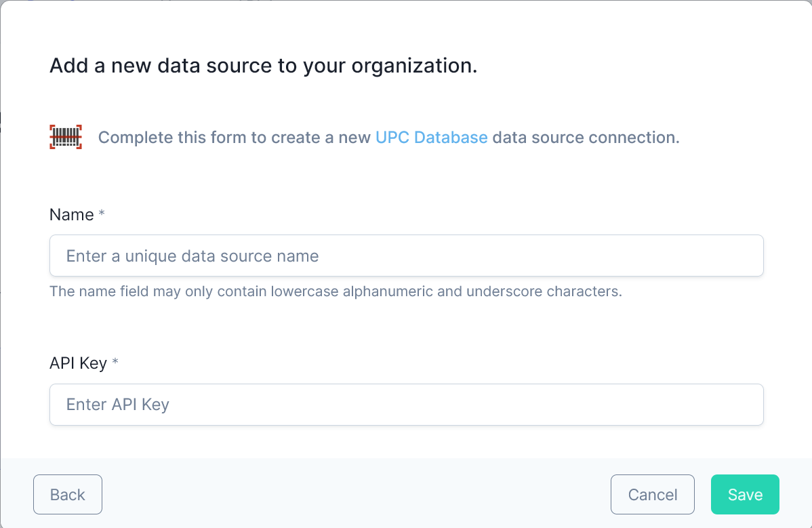The width and height of the screenshot is (812, 528).
Task: Select the data source name text box
Action: tap(406, 256)
